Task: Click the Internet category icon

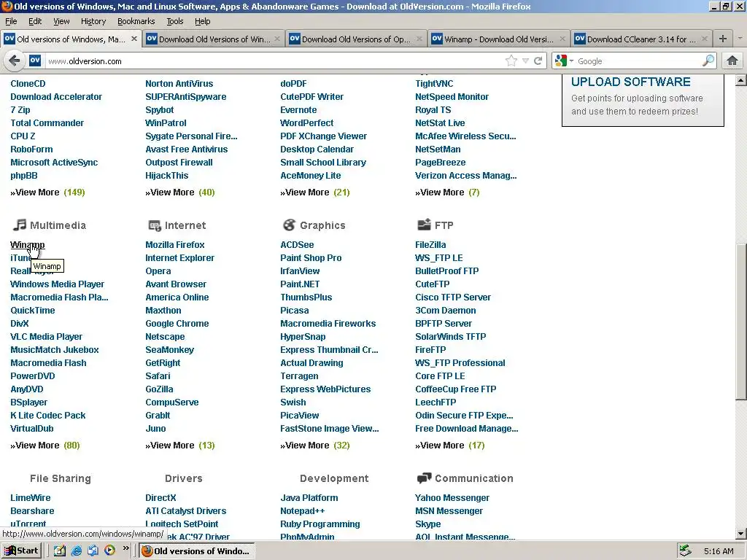Action: [155, 225]
